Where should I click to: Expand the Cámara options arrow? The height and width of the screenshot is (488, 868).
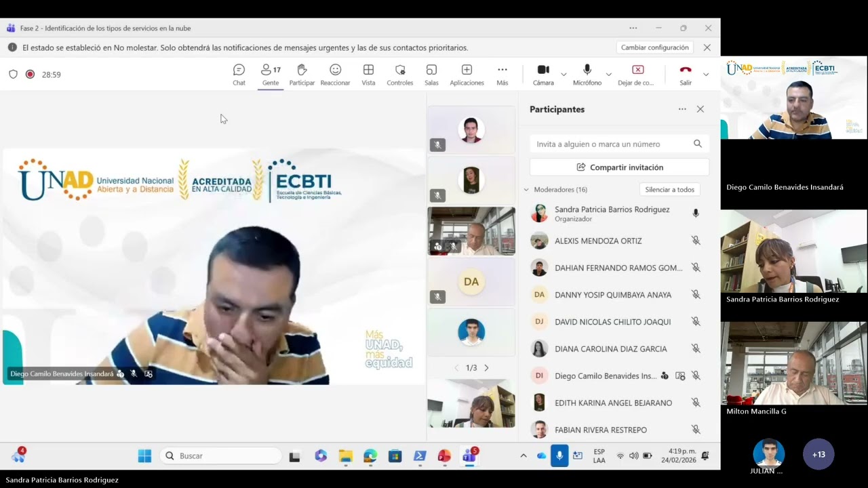pos(564,75)
